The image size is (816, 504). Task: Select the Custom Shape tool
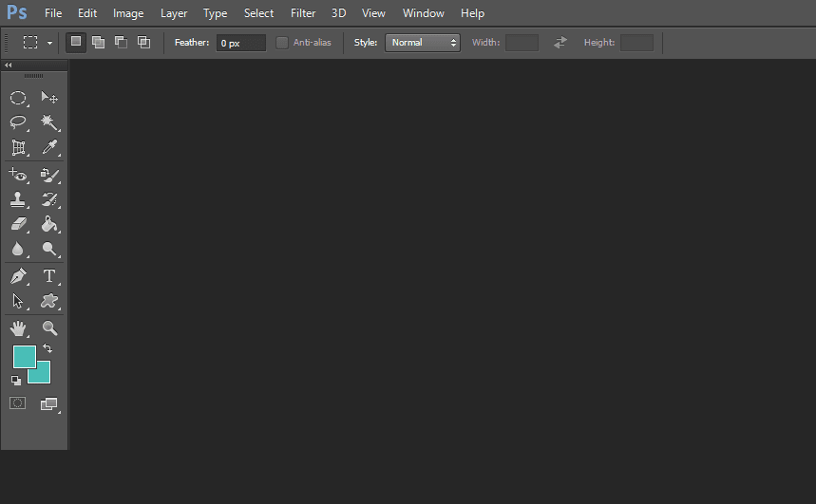tap(49, 301)
